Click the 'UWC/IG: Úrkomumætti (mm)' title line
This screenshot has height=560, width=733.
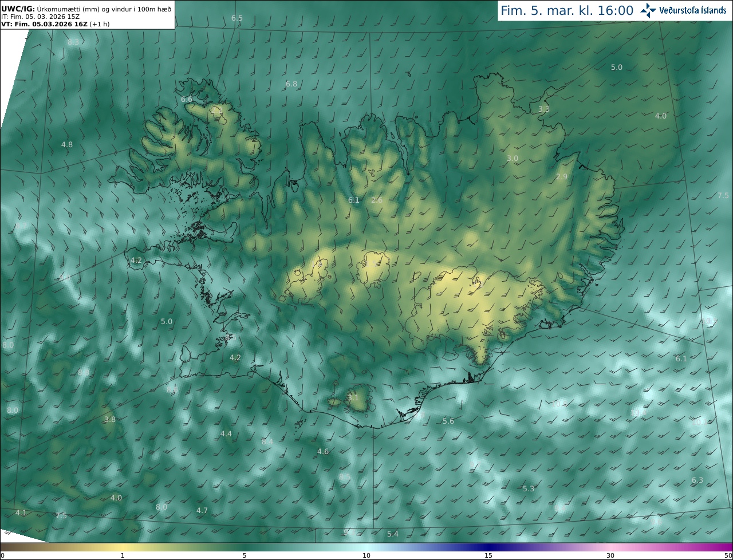(86, 9)
